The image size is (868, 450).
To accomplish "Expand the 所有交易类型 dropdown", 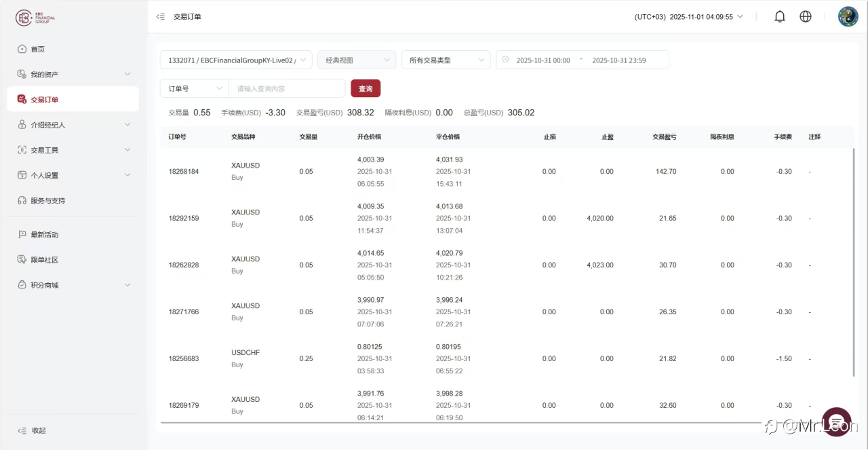I will pos(446,60).
